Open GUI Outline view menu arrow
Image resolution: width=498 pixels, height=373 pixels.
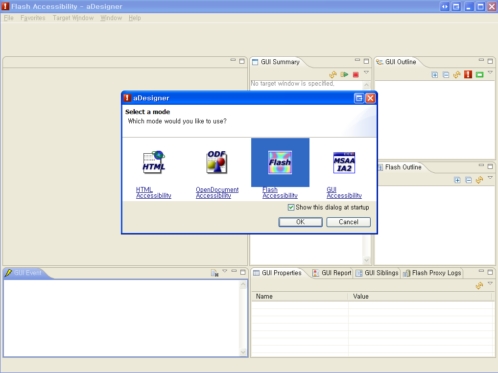point(490,72)
